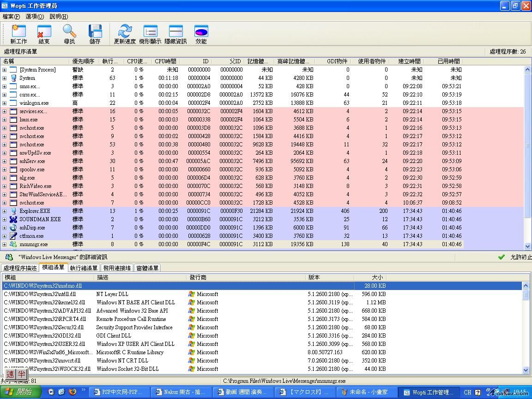Screen dimensions: 532x399
Task: Expand the spoolsv.exe process row
Action: tap(5, 169)
